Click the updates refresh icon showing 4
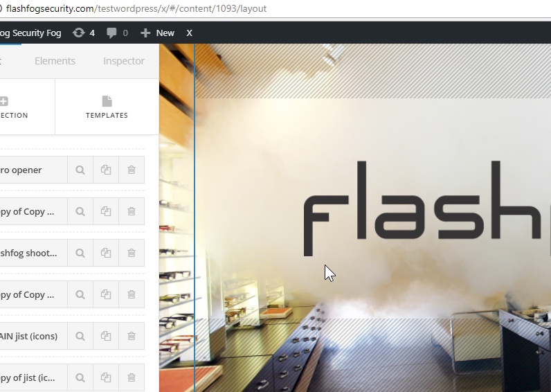Screen dimensions: 551x392 (x=83, y=33)
